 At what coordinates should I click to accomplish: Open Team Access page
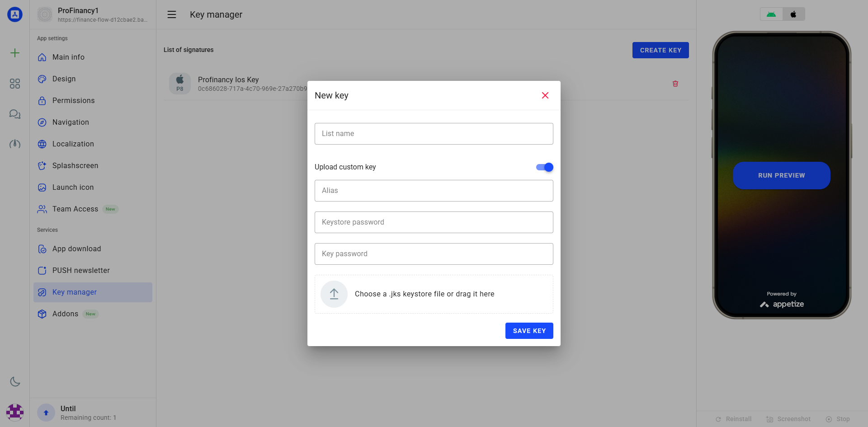(x=93, y=209)
